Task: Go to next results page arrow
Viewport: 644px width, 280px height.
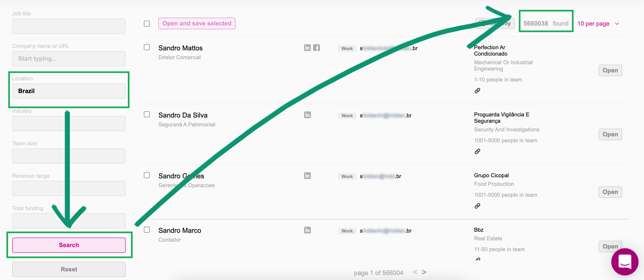Action: pyautogui.click(x=424, y=272)
